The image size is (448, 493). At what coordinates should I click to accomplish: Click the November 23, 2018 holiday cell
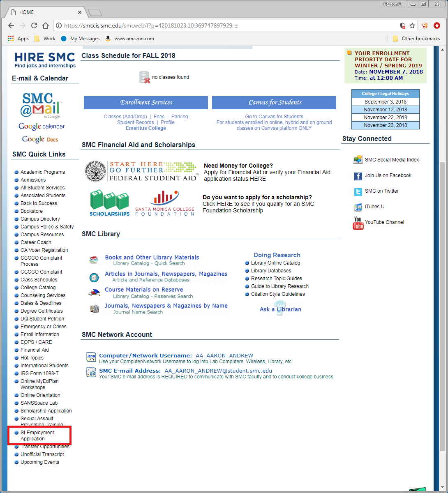click(x=386, y=125)
